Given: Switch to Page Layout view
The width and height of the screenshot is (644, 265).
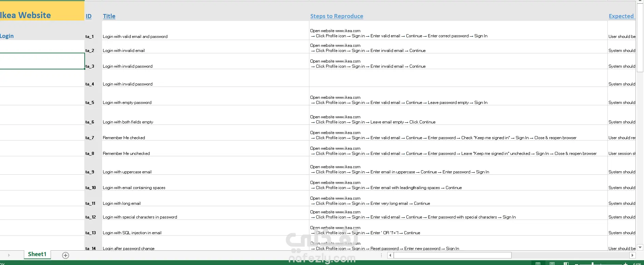Looking at the screenshot, I should tap(552, 263).
